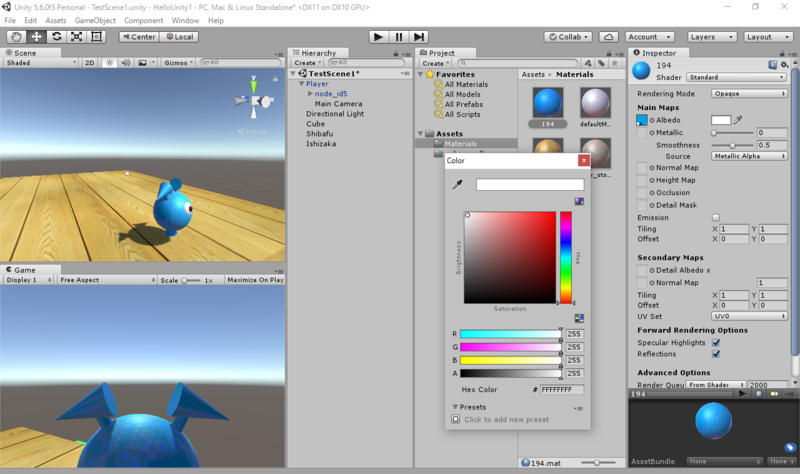Open the File menu
Screen dimensions: 800x474
tap(10, 20)
